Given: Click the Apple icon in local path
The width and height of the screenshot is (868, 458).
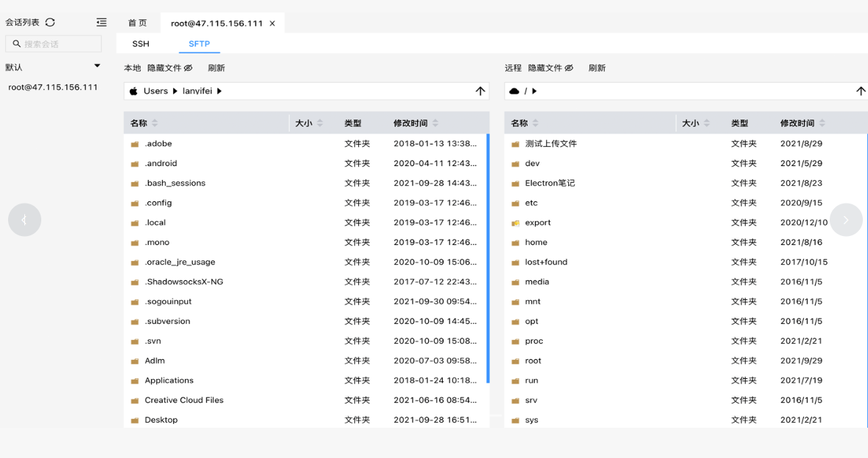Looking at the screenshot, I should tap(133, 91).
